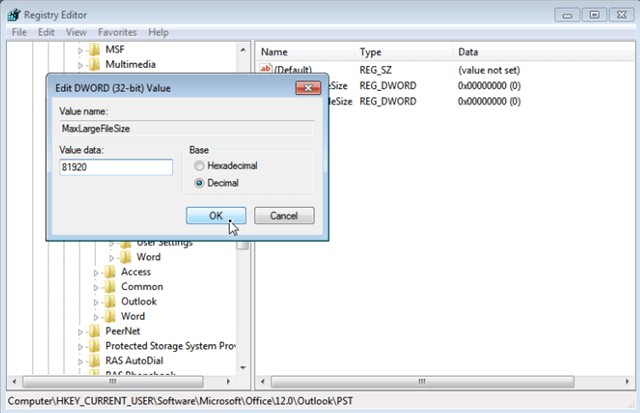Viewport: 640px width, 413px height.
Task: Select the (value not set) data cell
Action: tap(489, 70)
